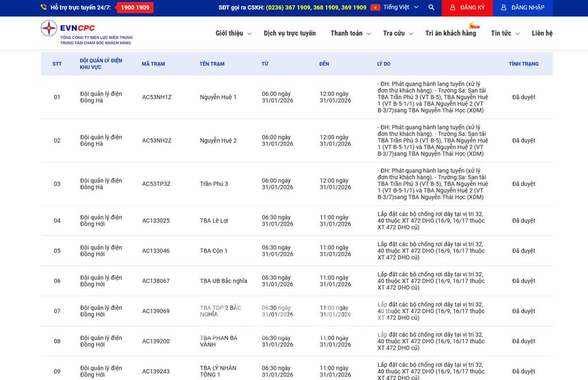Screen dimensions: 588x380
Task: Click the user icon in Đăng nhập
Action: (x=504, y=7)
